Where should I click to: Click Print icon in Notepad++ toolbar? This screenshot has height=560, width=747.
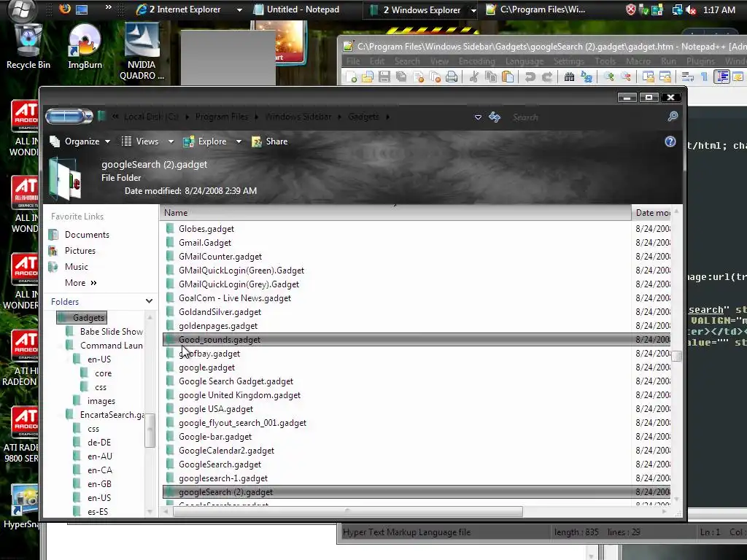(452, 77)
